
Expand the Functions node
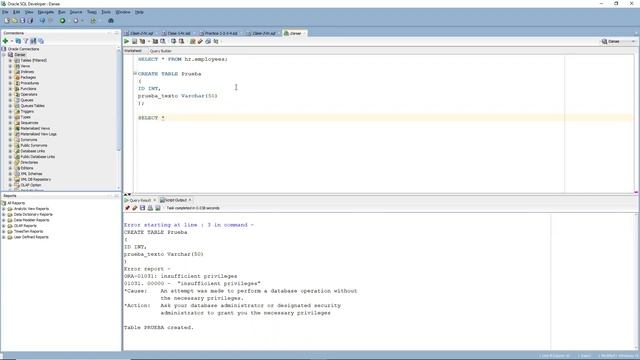[10, 89]
